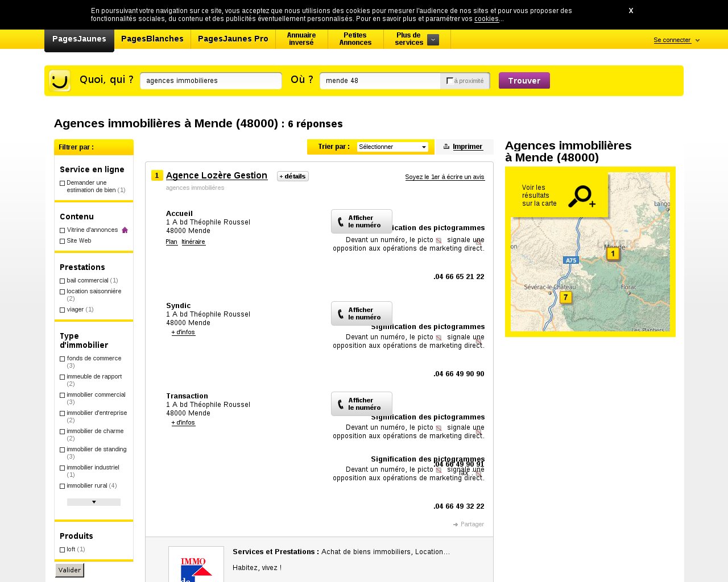Click the printer icon beside Imprimer
Image resolution: width=728 pixels, height=582 pixels.
point(446,147)
